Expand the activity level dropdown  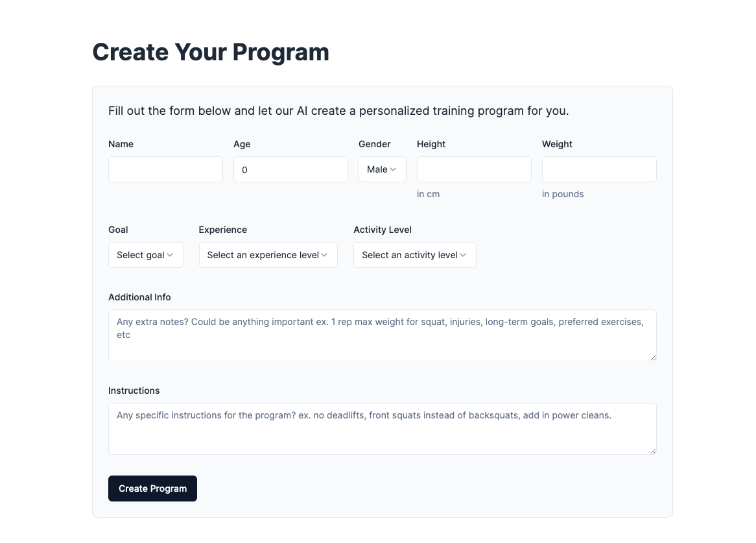coord(414,255)
